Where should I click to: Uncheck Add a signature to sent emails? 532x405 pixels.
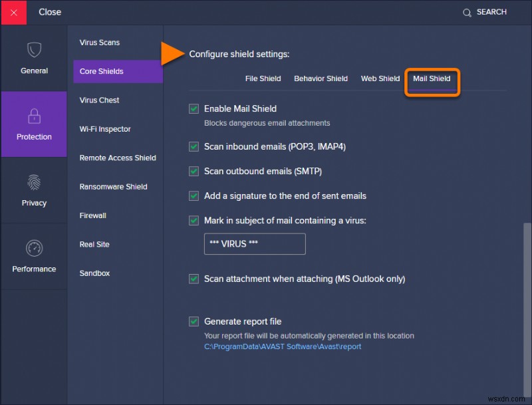pos(194,196)
